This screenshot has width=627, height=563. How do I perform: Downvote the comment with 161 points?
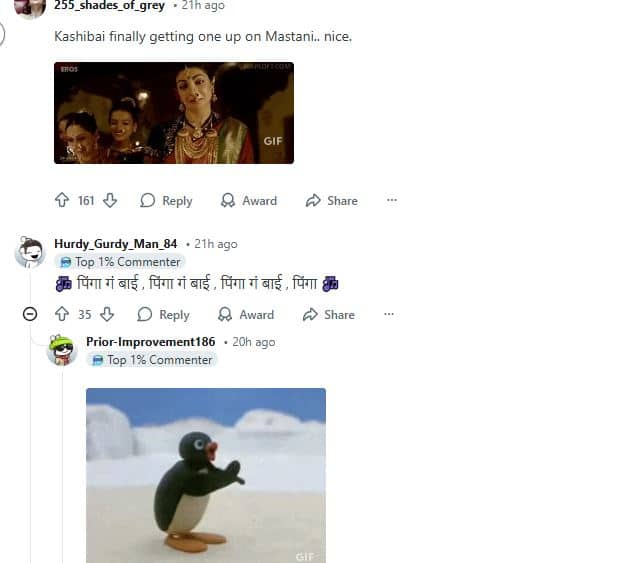[110, 200]
